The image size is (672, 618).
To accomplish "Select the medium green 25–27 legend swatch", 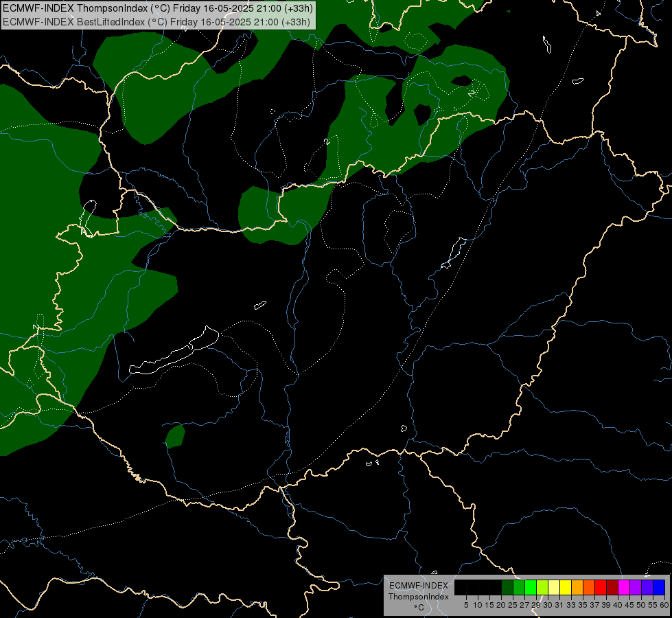I will (x=519, y=587).
